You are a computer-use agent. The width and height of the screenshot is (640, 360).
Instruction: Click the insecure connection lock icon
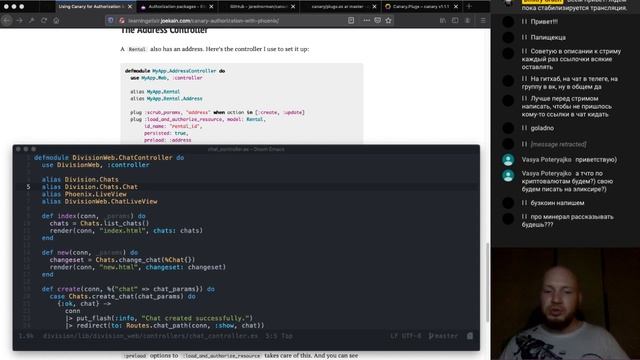tap(122, 20)
